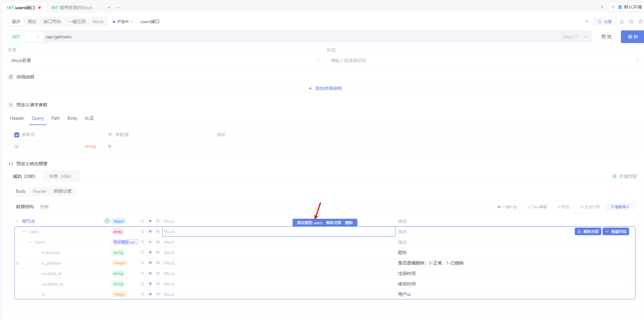Open the 开发中 status dropdown
644x320 pixels.
pos(123,22)
